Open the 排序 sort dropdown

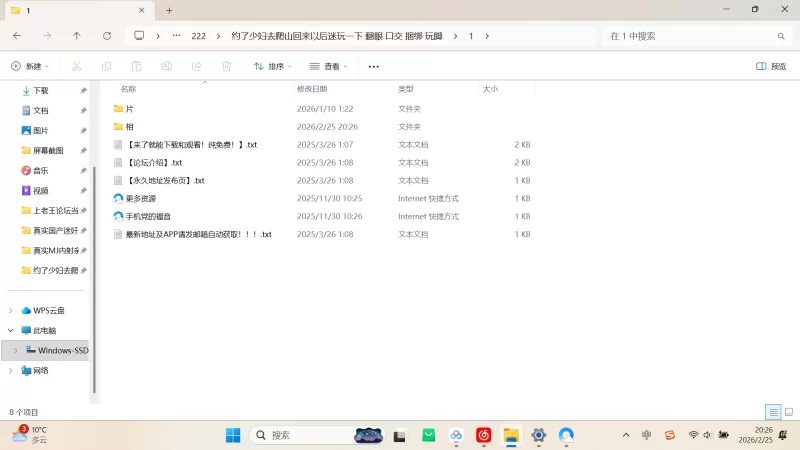click(272, 66)
